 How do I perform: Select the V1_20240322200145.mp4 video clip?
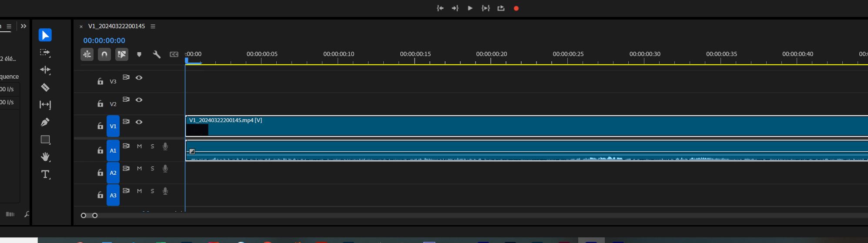[x=526, y=126]
